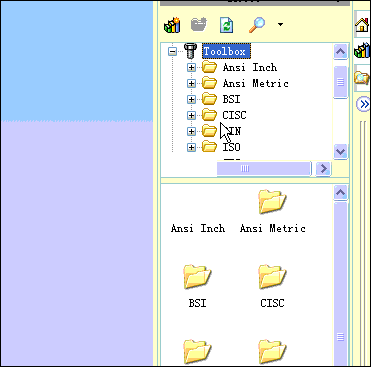Click the DIN tree folder icon
Screen dimensions: 371x367
coord(210,131)
